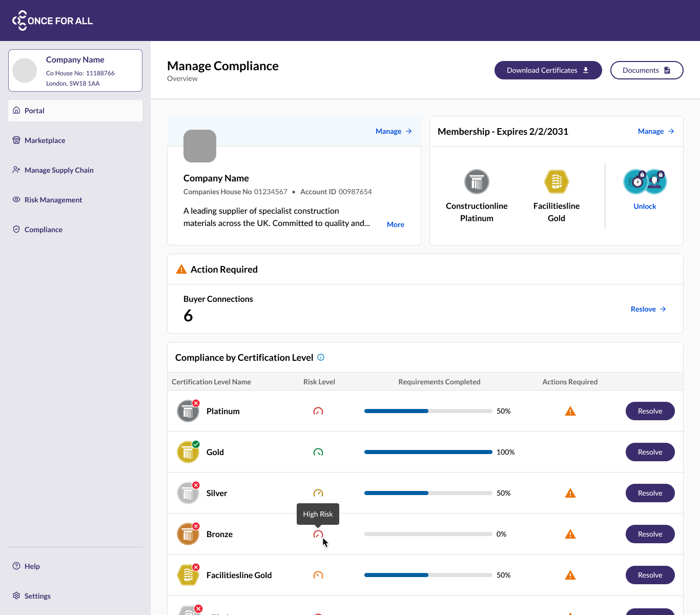Click the Marketplace storefront icon

coord(16,140)
